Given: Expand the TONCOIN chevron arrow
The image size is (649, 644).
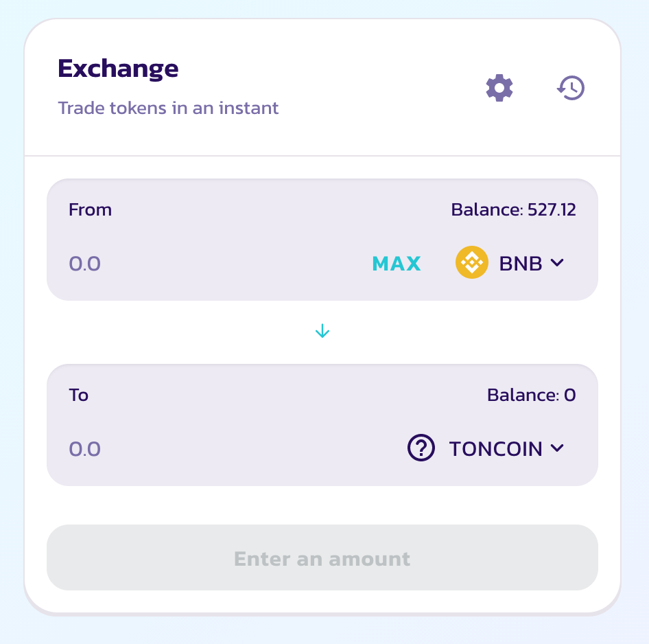Looking at the screenshot, I should coord(557,448).
